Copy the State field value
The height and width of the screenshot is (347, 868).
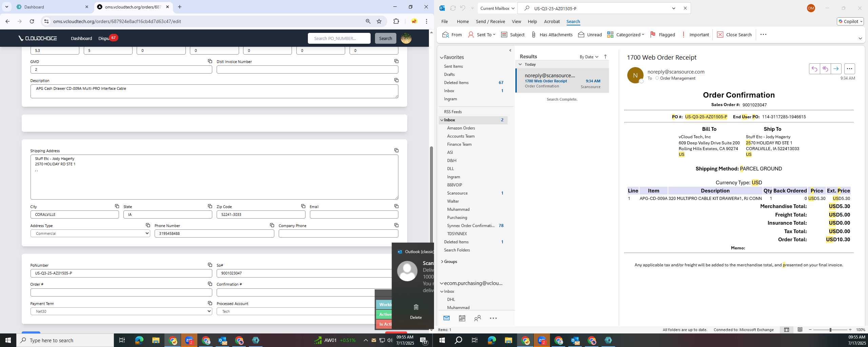[210, 206]
